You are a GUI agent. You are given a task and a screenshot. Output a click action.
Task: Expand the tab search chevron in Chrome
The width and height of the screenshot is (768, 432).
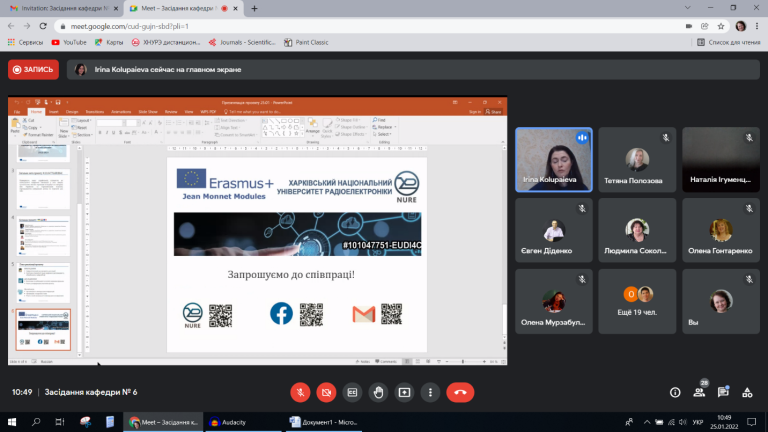point(688,8)
